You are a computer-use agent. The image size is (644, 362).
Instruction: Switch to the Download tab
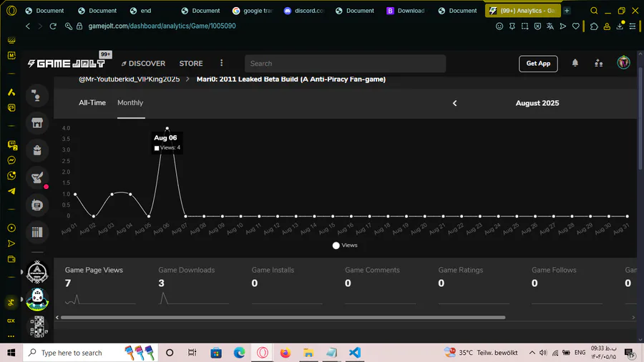[x=406, y=11]
